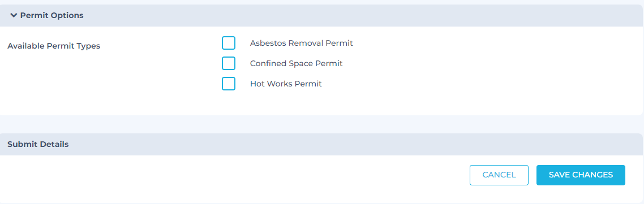Cancel the form with the Cancel button

pos(499,175)
